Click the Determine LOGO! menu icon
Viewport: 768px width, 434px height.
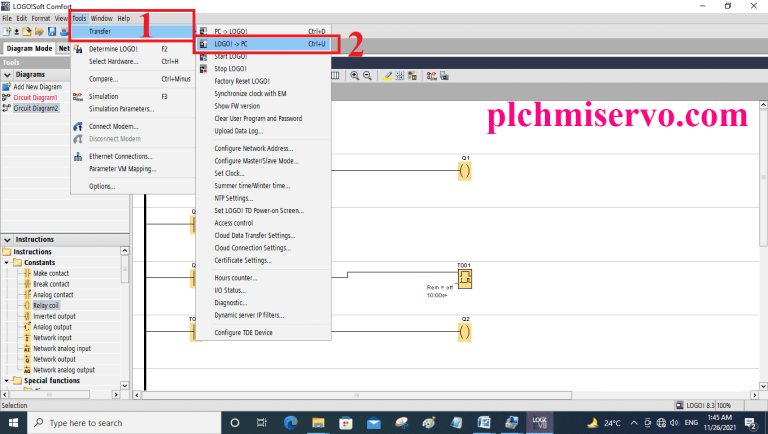pos(78,49)
